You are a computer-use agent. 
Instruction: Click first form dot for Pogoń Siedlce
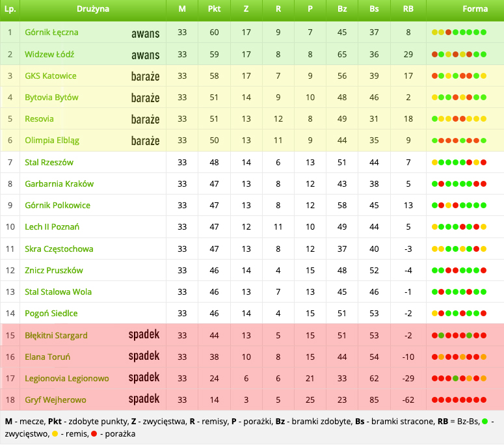434,314
